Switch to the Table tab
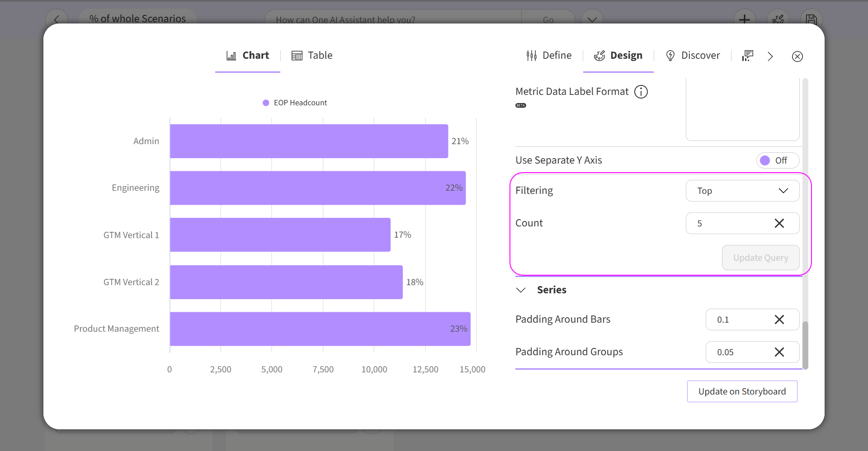This screenshot has width=868, height=451. [x=312, y=56]
